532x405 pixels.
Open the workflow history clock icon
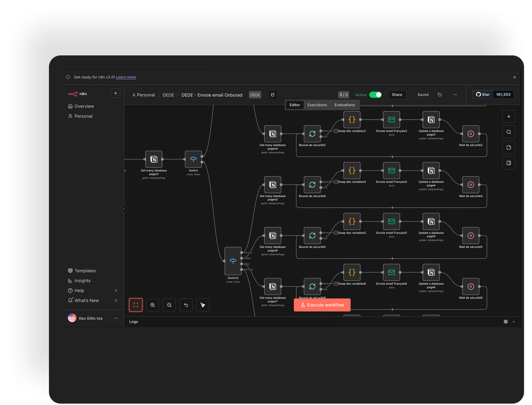click(x=440, y=95)
